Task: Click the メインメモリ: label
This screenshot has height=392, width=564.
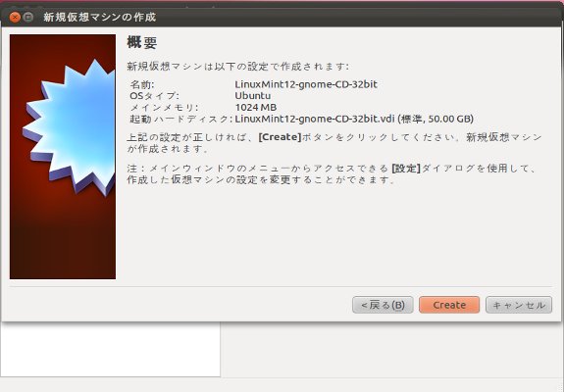Action: tap(164, 108)
